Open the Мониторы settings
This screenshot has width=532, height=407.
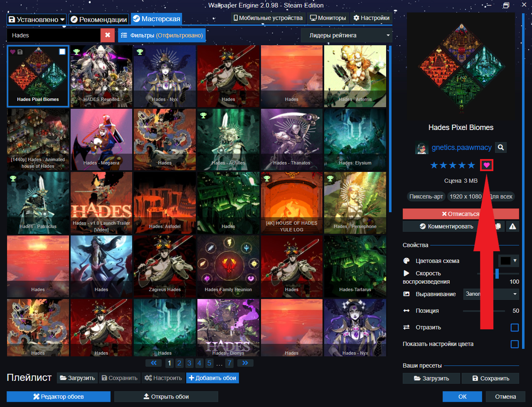(x=328, y=18)
